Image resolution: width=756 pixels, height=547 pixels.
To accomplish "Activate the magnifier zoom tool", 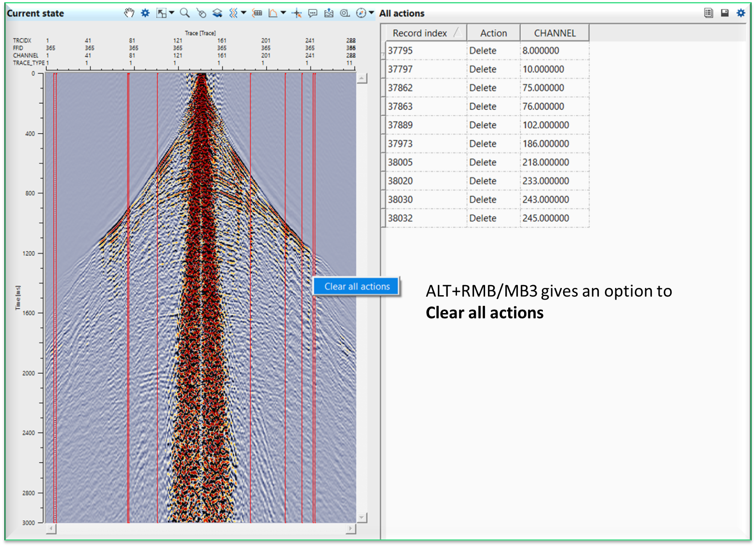I will point(185,13).
